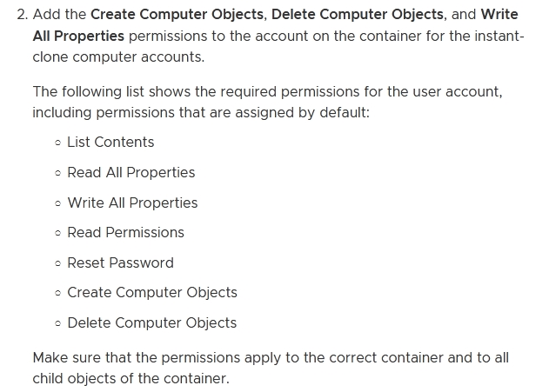This screenshot has height=392, width=549.
Task: Click the bulleted "Delete Computer Objects" list entry
Action: pyautogui.click(x=151, y=322)
